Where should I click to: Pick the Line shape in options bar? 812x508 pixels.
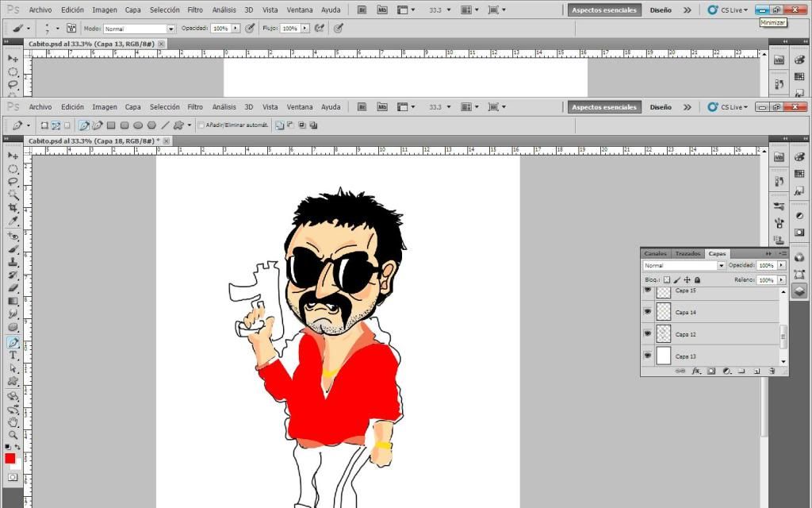(x=165, y=125)
